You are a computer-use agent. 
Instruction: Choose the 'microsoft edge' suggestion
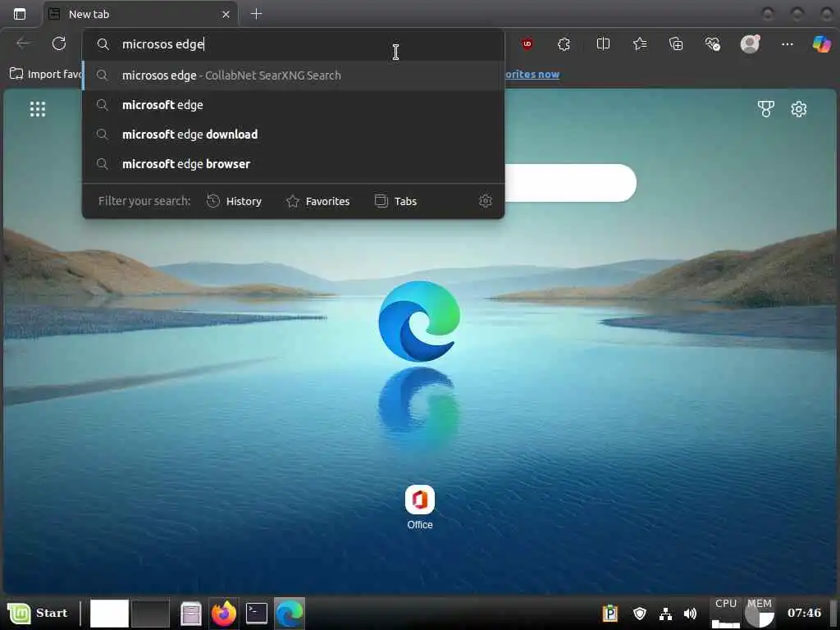click(294, 105)
